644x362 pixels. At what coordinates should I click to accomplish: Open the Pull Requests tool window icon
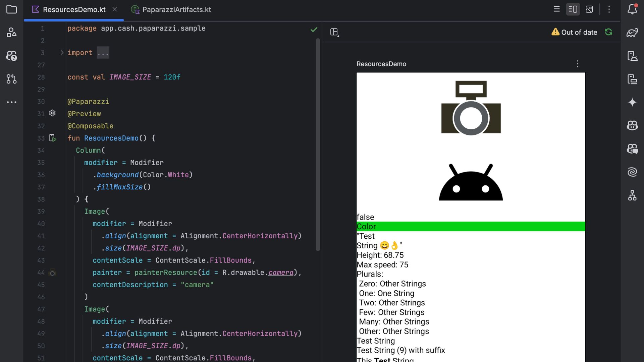pyautogui.click(x=11, y=79)
